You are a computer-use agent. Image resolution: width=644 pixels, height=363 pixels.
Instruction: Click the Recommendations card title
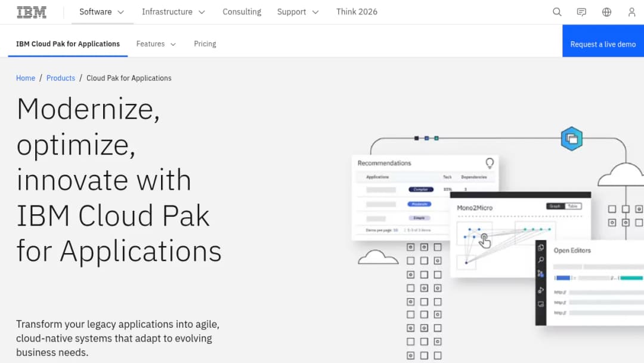point(385,163)
